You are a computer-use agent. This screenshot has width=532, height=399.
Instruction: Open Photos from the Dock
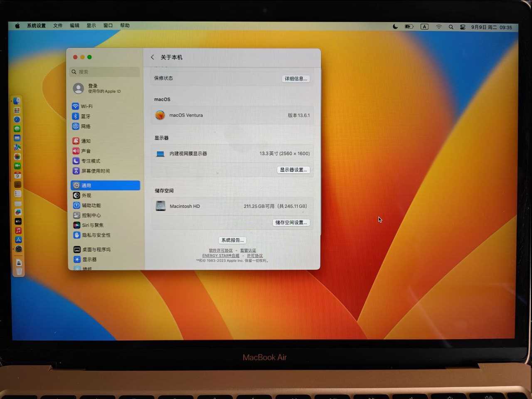[x=17, y=157]
